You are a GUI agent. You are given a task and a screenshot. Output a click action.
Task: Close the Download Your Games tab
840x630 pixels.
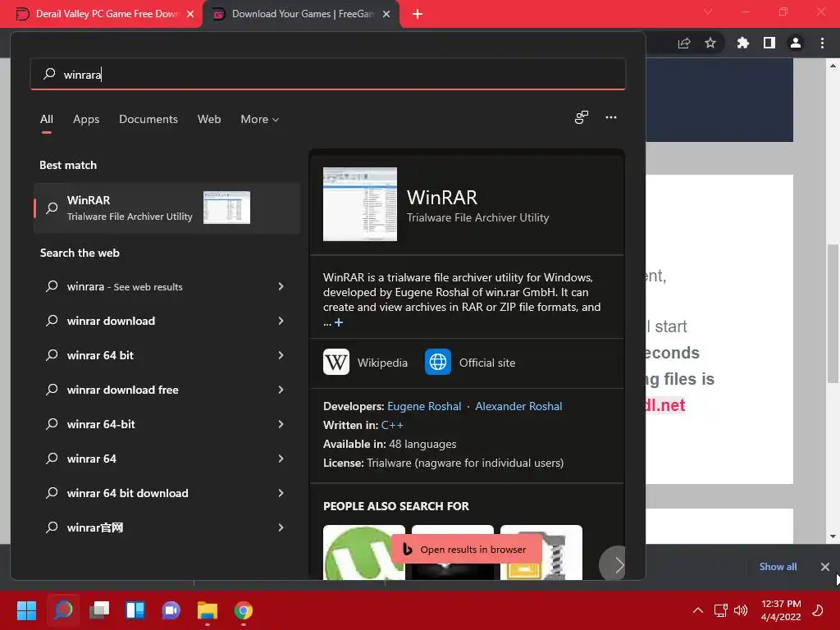pyautogui.click(x=386, y=14)
